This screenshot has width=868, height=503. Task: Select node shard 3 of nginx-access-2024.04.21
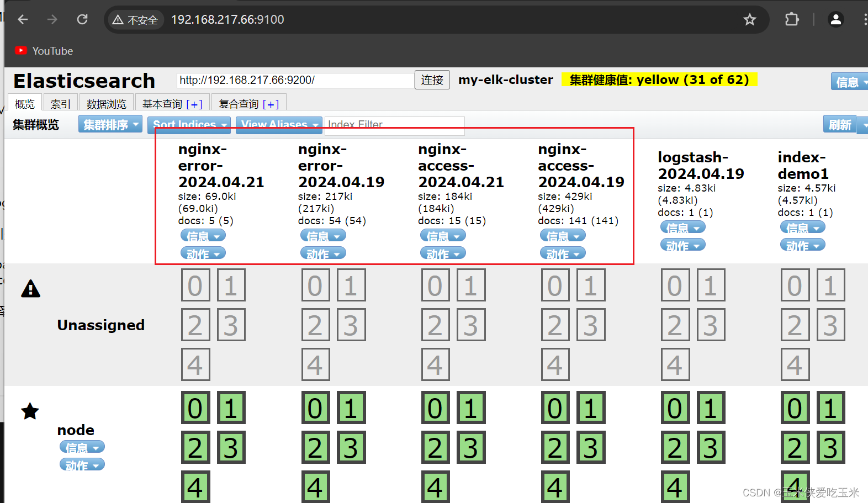[x=471, y=447]
